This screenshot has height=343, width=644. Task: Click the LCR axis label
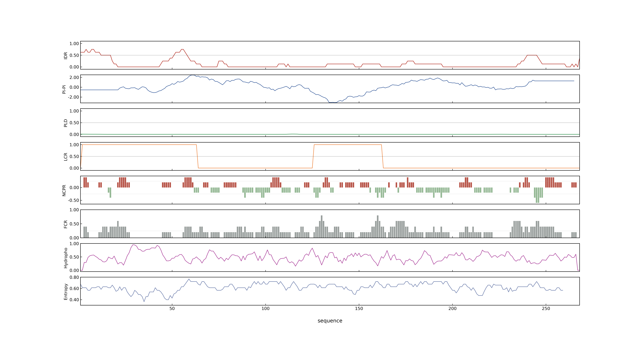click(66, 157)
